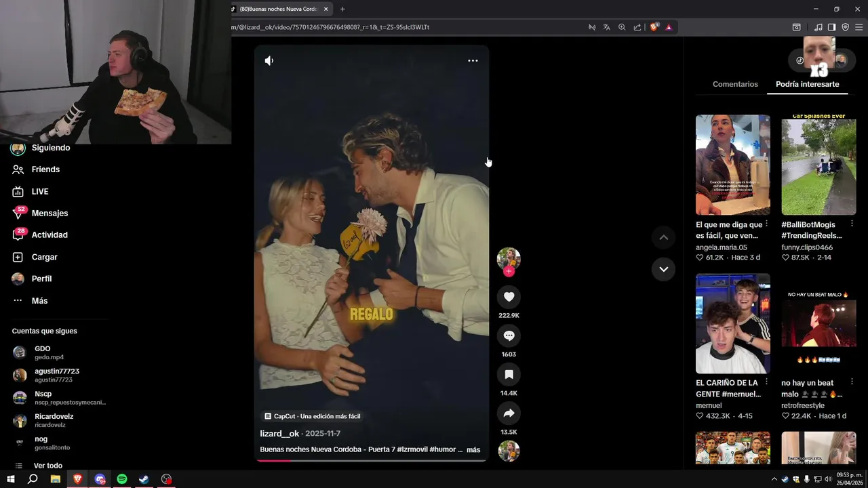Expand the Más menu in the sidebar
Screen dimensions: 868x488
(x=39, y=301)
